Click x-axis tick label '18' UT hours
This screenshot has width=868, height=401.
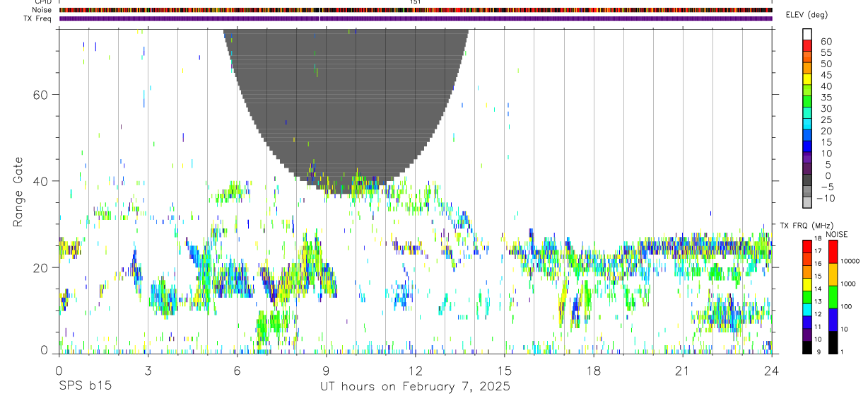pyautogui.click(x=593, y=371)
